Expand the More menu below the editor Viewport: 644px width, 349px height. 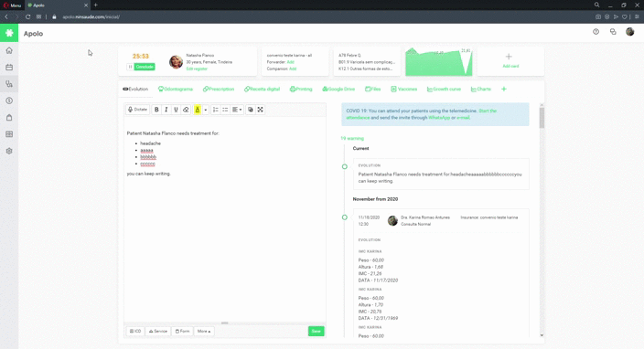point(204,331)
